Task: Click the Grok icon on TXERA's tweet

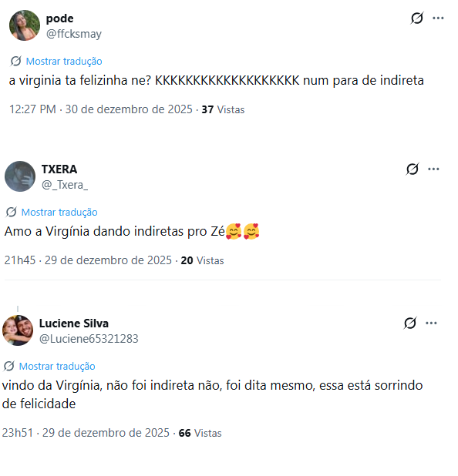Action: coord(412,169)
